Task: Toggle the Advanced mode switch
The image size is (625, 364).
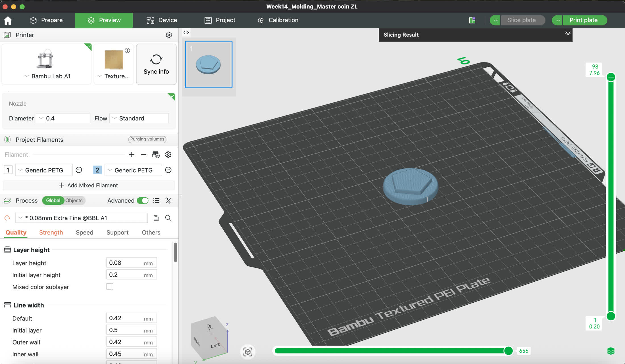Action: tap(143, 201)
